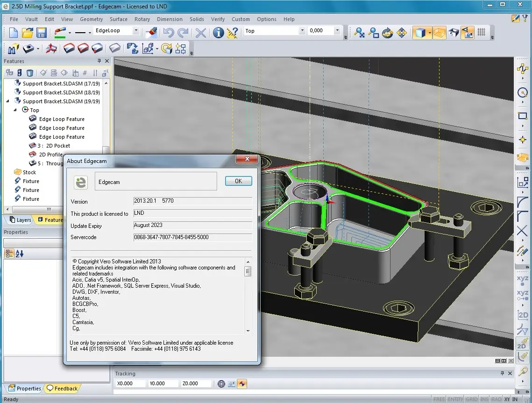Click the Servercode value field

[193, 238]
